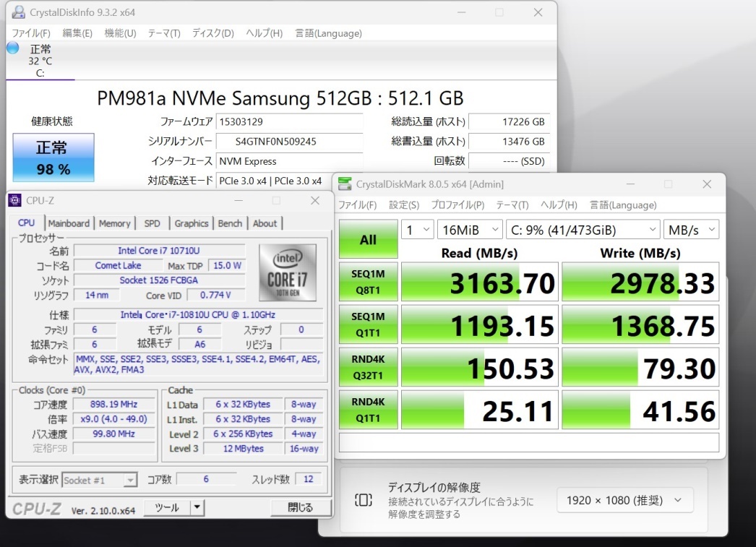Run the SEQ1M Q8T1 test

pos(369,282)
